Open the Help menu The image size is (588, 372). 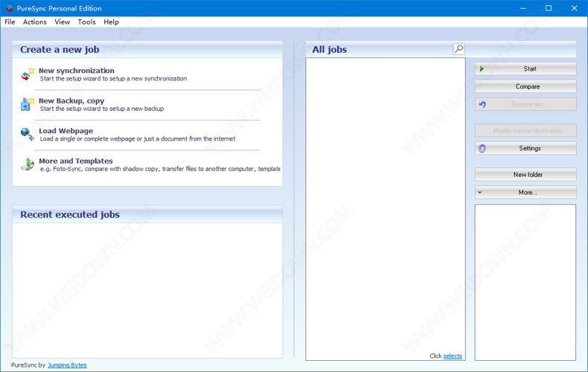pos(111,22)
